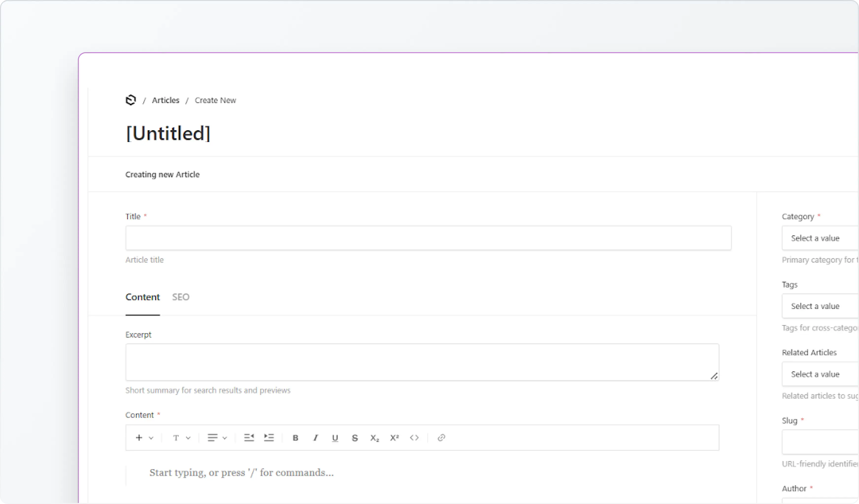This screenshot has height=504, width=859.
Task: Toggle bold formatting in the content editor
Action: 295,438
